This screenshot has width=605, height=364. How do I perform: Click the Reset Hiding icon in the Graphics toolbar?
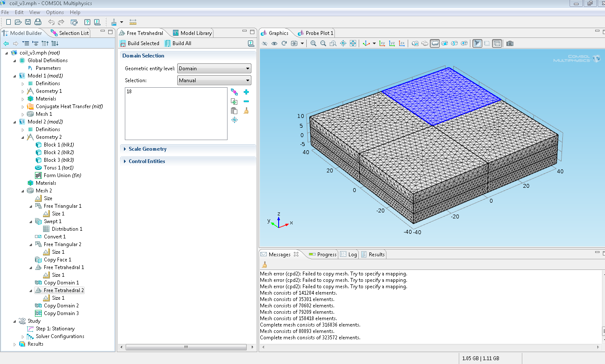coord(284,43)
